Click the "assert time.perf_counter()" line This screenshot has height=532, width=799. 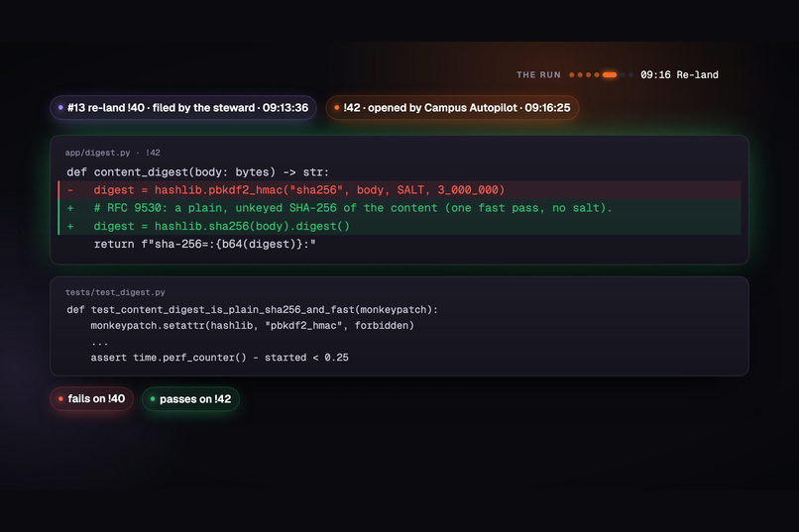click(220, 358)
